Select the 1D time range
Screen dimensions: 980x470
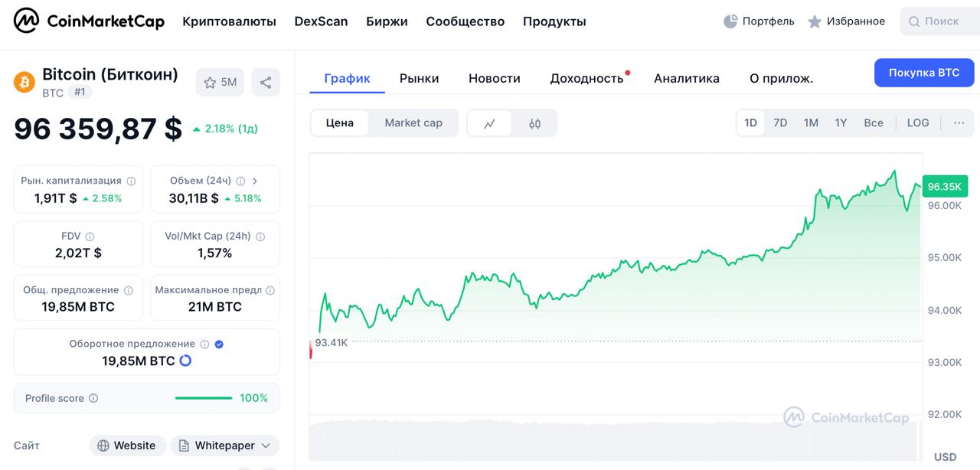point(750,122)
